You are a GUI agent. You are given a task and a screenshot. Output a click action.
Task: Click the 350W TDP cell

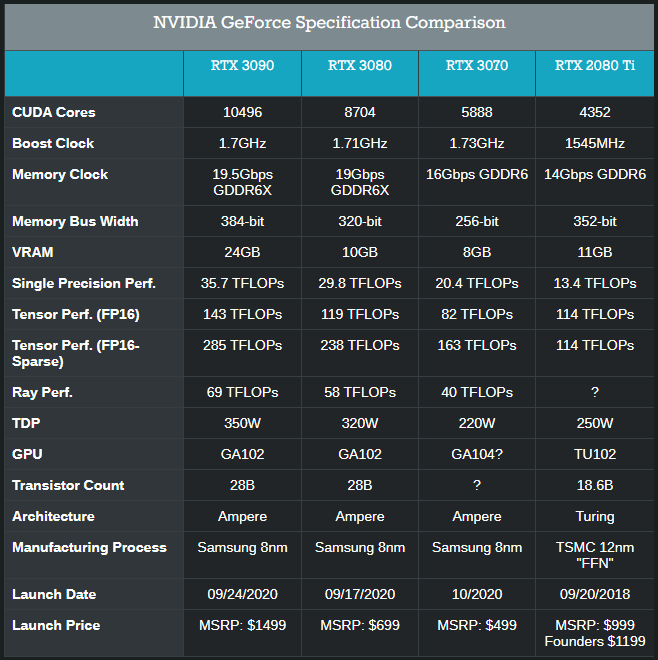(x=242, y=423)
